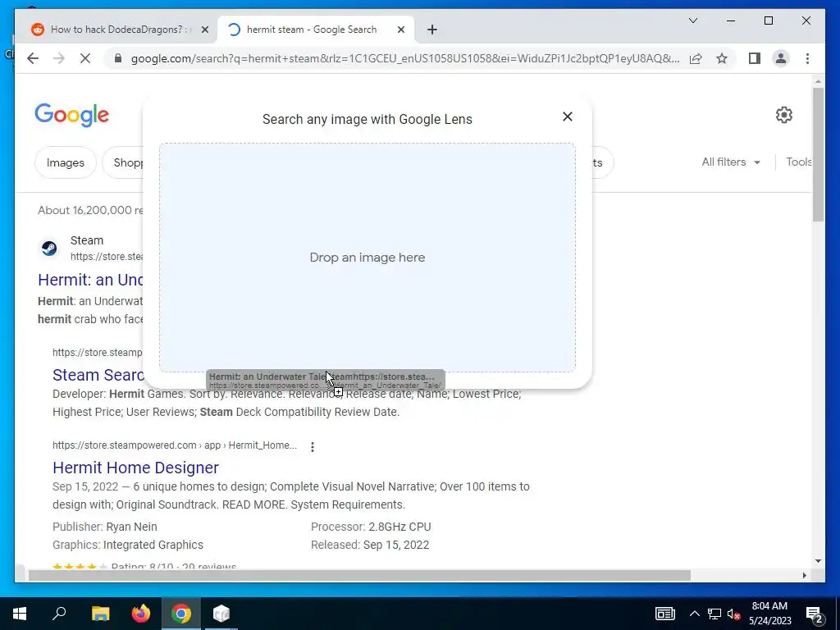840x630 pixels.
Task: Open Google quick settings gear
Action: (x=783, y=115)
